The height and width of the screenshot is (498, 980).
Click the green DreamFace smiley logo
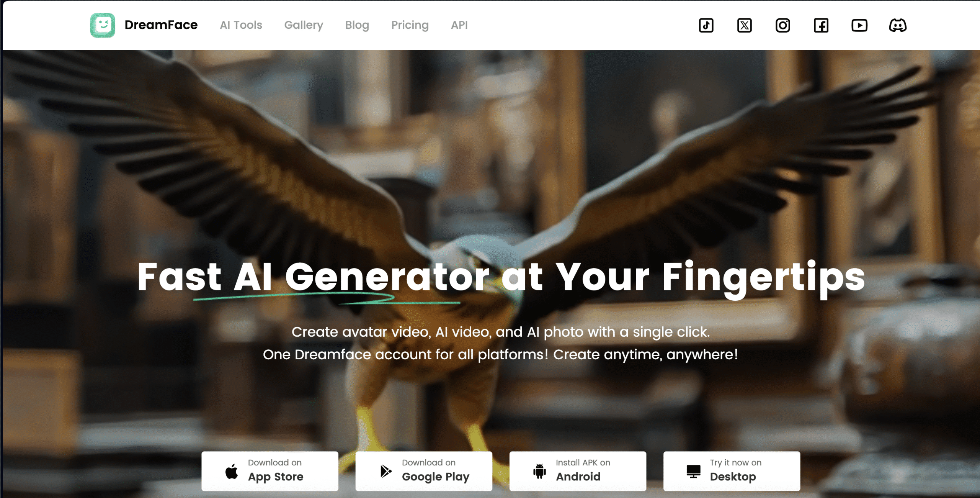tap(102, 25)
